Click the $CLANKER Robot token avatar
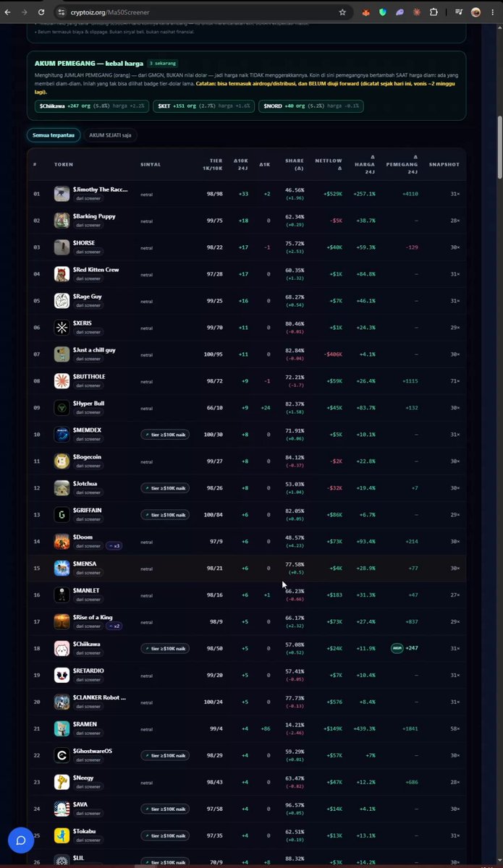Screen dimensions: 503x868 point(62,702)
